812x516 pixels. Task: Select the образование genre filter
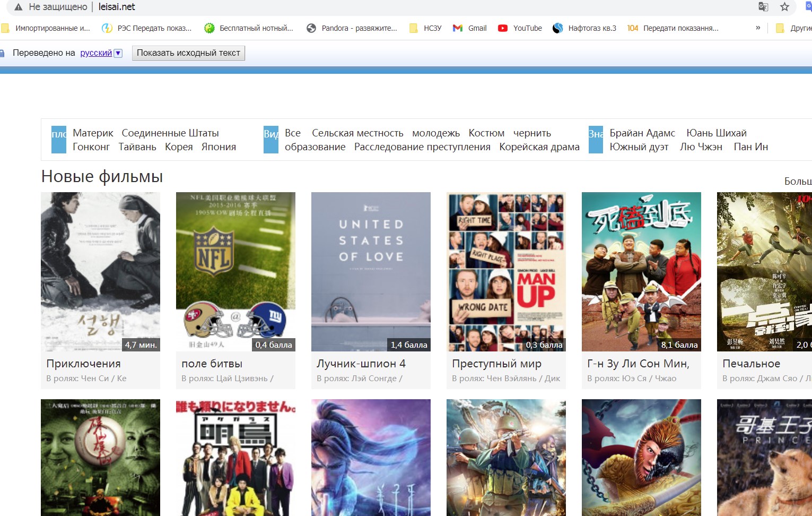coord(315,147)
